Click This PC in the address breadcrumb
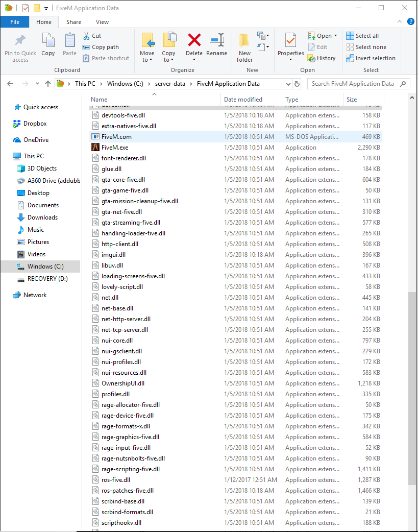The image size is (418, 532). (x=85, y=84)
